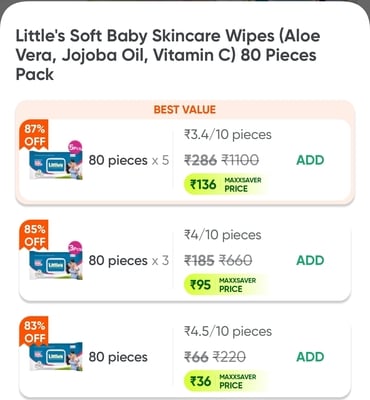Tap the 87% OFF discount badge
Screen dimensions: 370x400
click(34, 135)
